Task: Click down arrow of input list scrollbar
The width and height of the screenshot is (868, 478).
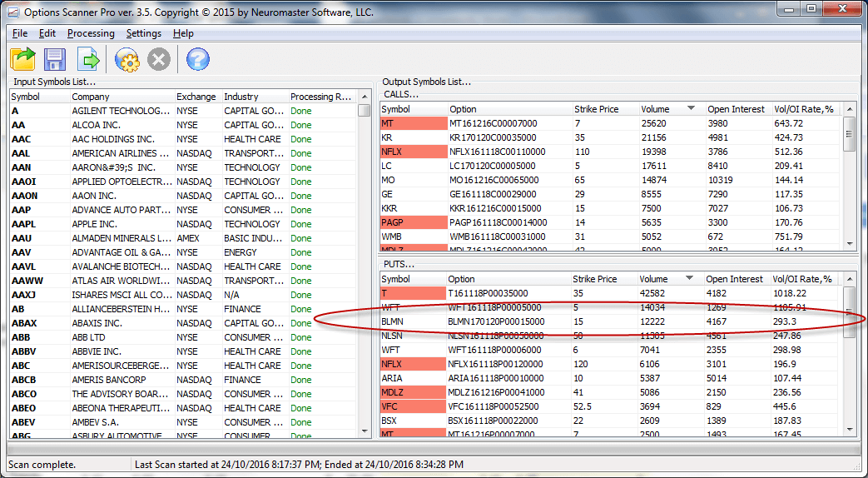Action: pos(365,431)
